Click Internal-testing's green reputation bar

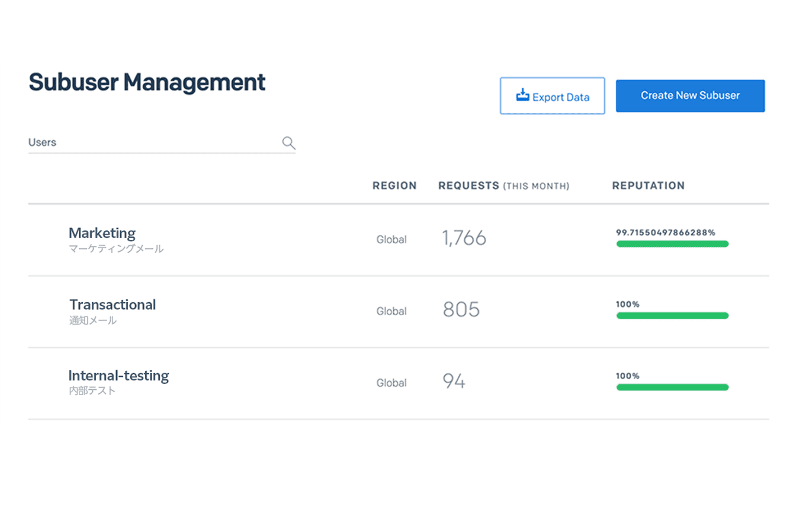pos(672,387)
